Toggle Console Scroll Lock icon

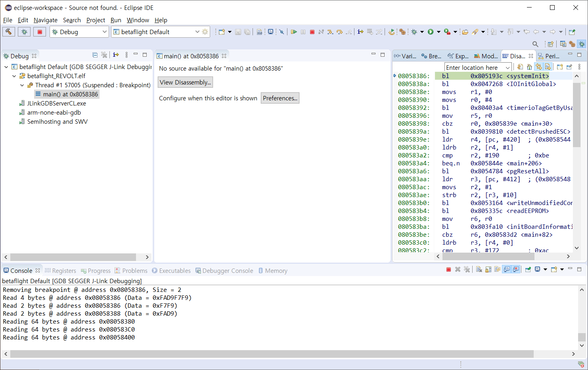coord(488,270)
